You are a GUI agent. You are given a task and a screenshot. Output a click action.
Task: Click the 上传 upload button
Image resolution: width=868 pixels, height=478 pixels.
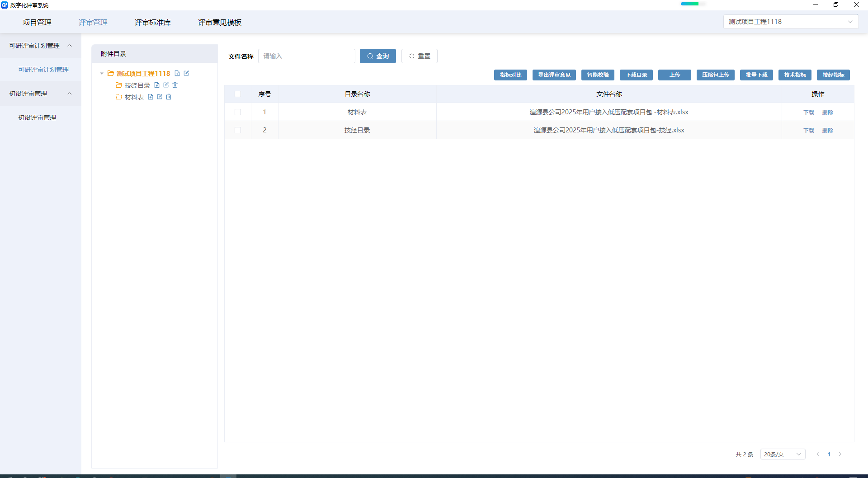[675, 75]
